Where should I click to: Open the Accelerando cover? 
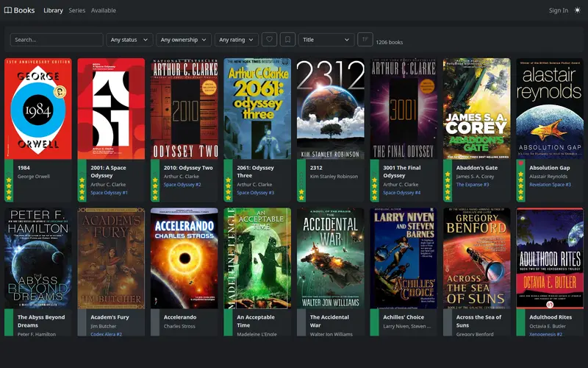(184, 258)
